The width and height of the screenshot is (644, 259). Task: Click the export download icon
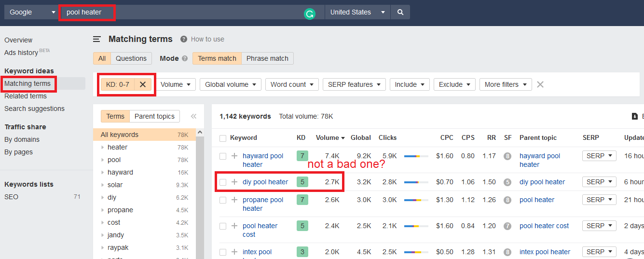click(635, 116)
